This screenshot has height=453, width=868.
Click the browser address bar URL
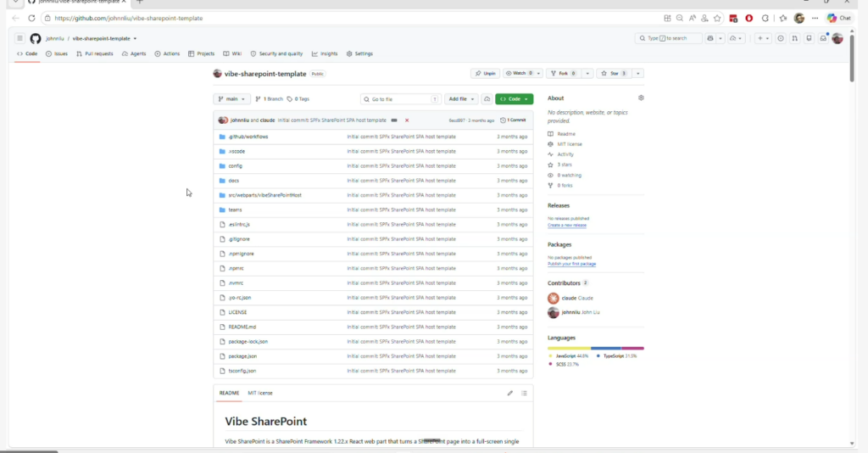point(129,19)
